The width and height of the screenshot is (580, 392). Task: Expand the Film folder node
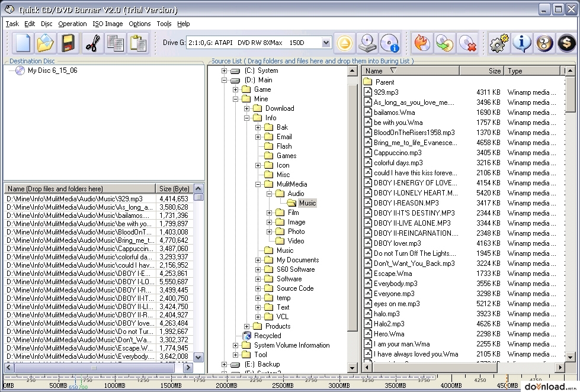click(x=270, y=213)
